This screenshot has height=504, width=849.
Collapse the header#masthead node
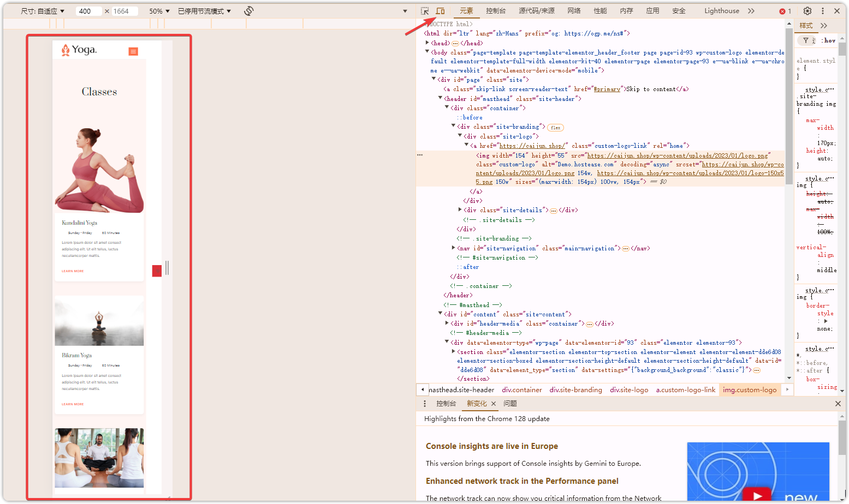click(x=441, y=98)
